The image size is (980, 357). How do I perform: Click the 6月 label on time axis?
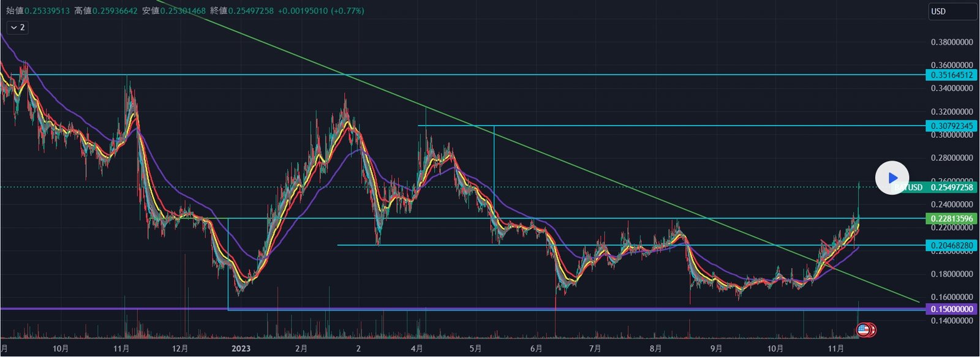coord(536,348)
